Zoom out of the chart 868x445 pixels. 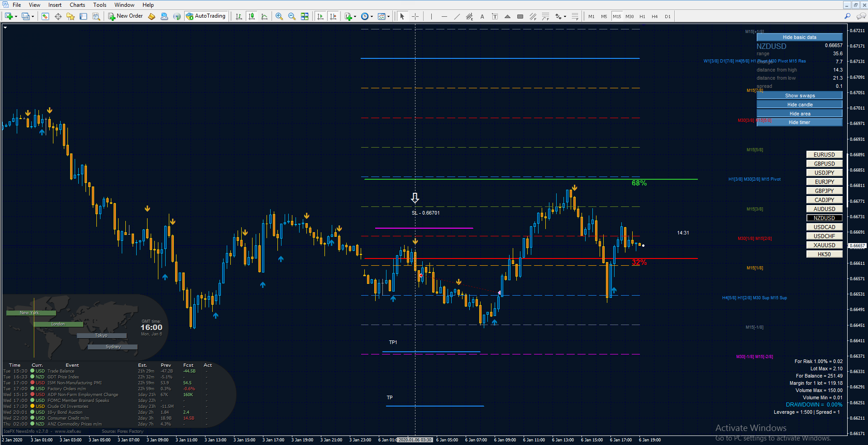point(292,16)
